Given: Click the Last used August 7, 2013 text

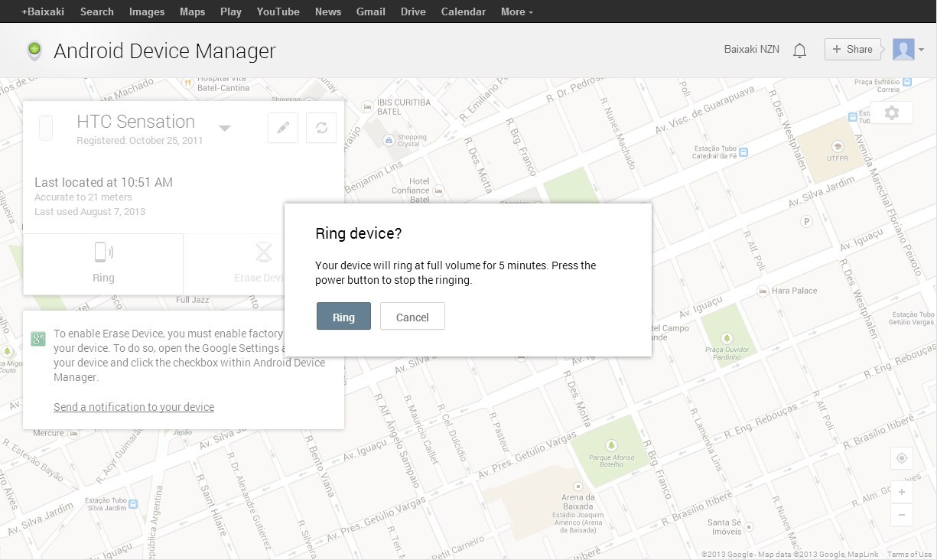Looking at the screenshot, I should pos(89,211).
